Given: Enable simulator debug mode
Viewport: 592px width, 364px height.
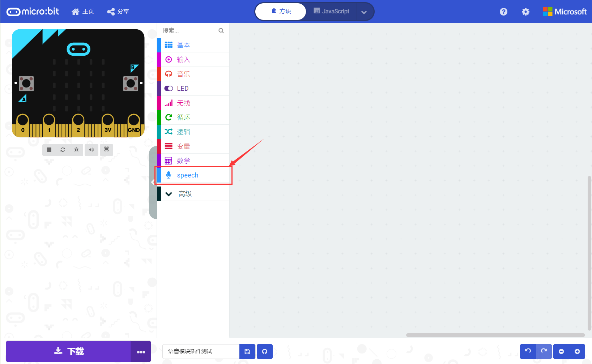Looking at the screenshot, I should (76, 150).
